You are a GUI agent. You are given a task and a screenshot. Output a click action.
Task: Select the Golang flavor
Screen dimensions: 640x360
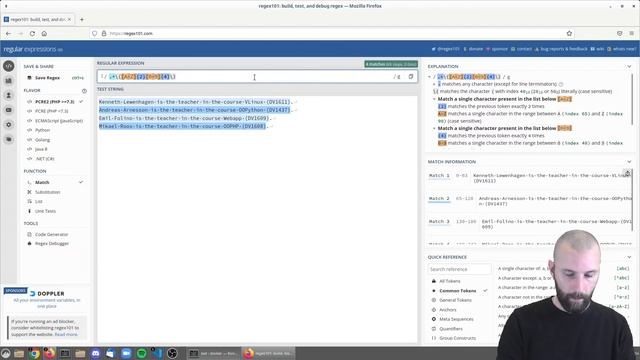pyautogui.click(x=42, y=140)
